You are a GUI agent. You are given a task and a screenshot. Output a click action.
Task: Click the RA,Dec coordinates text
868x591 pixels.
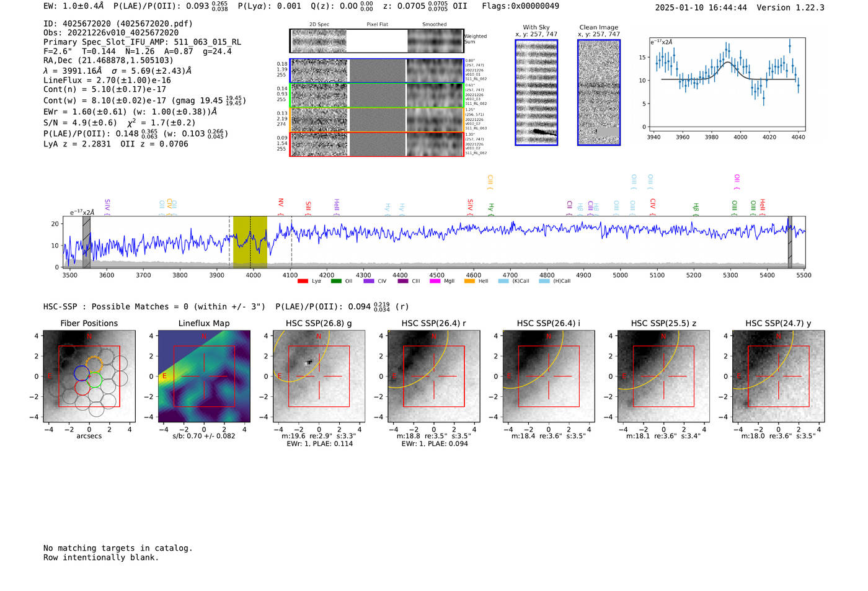point(108,60)
